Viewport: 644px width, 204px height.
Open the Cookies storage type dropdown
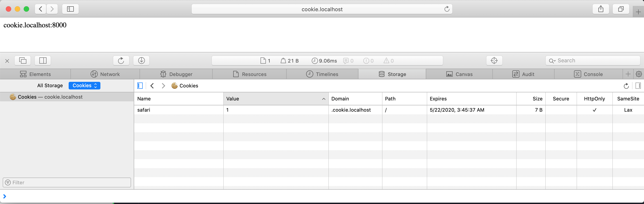(x=84, y=85)
